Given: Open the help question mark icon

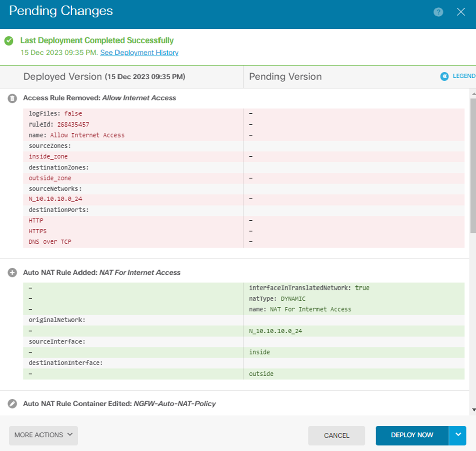Looking at the screenshot, I should 438,12.
